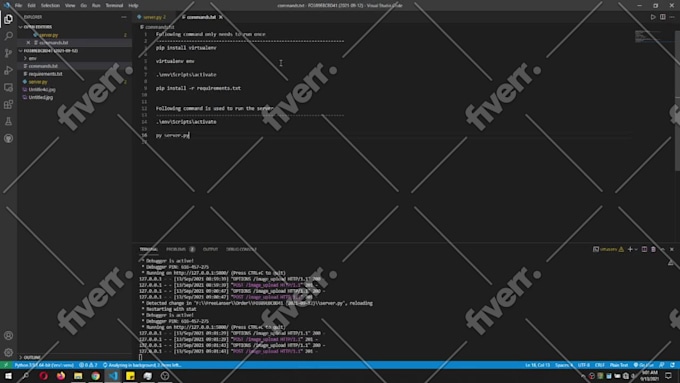
Task: Click the feedback icon in status bar
Action: [662, 365]
